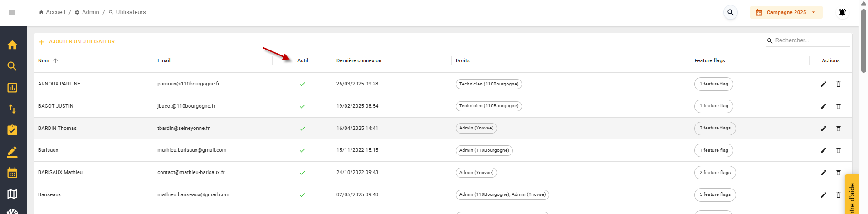Go to Admin in the breadcrumb
Screen dimensions: 868x214
pyautogui.click(x=90, y=12)
